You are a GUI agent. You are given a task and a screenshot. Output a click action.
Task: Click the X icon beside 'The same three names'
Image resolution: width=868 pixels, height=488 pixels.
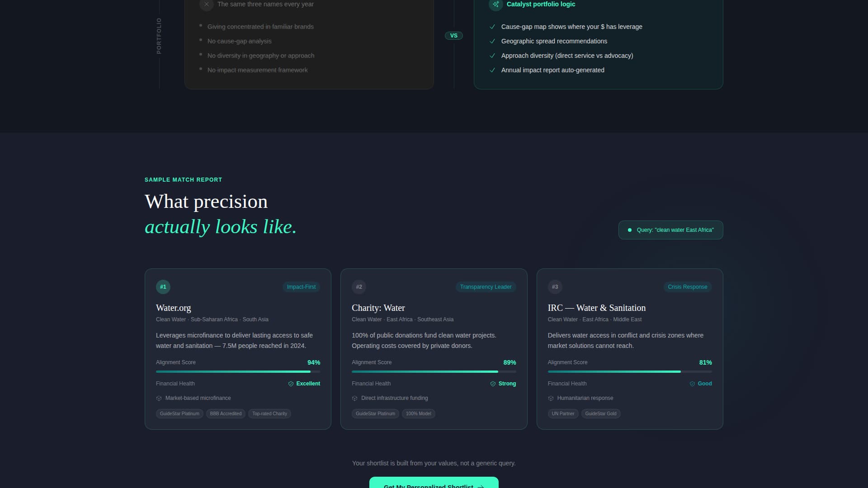pos(207,4)
